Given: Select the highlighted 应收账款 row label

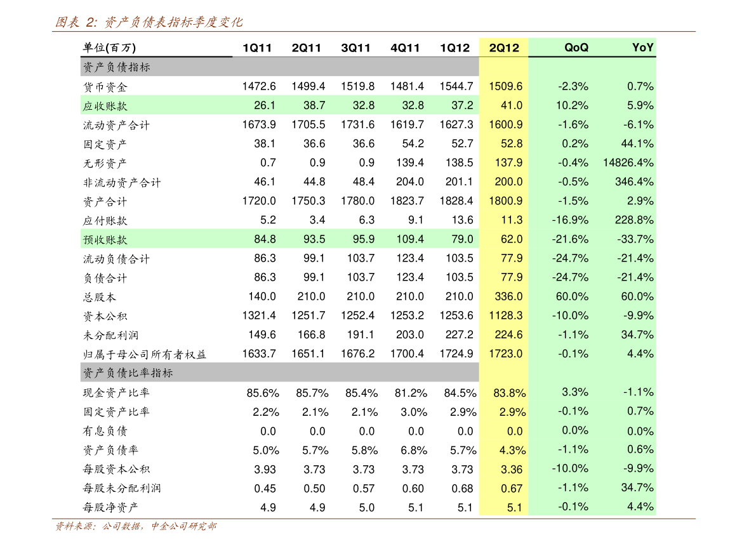Looking at the screenshot, I should (x=105, y=105).
